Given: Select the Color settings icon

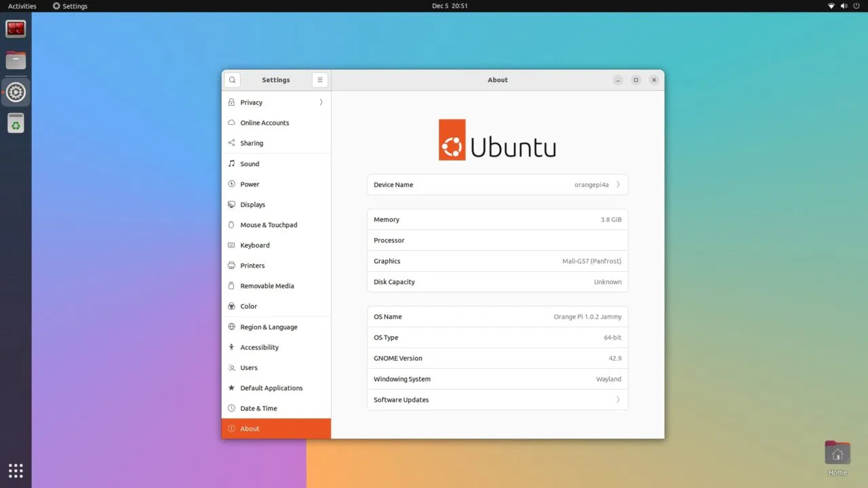Looking at the screenshot, I should pyautogui.click(x=232, y=306).
